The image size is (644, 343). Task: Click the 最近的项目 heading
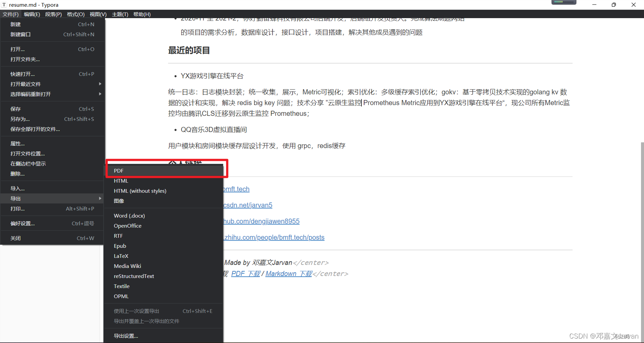(x=189, y=50)
